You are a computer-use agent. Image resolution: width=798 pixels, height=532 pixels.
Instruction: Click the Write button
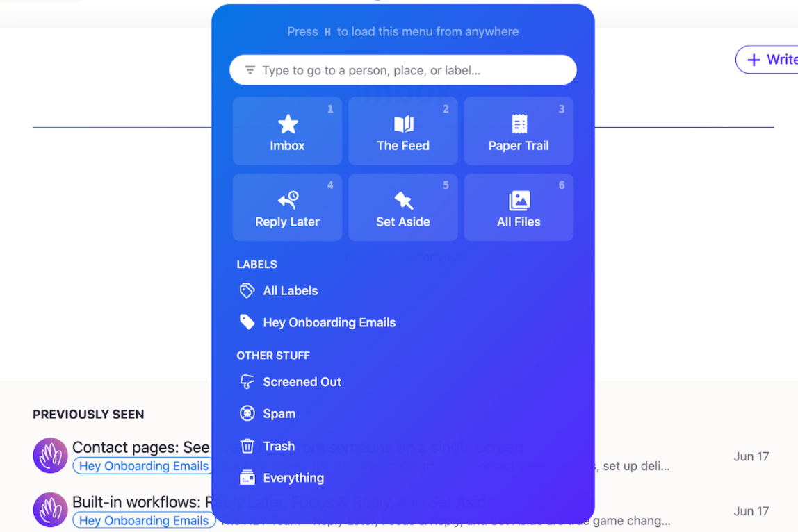[x=767, y=60]
